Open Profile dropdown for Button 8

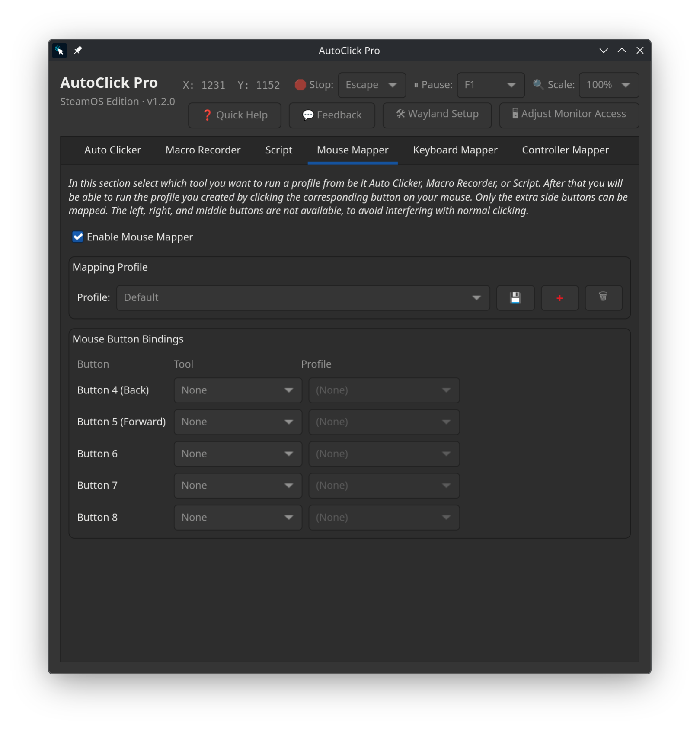[384, 518]
